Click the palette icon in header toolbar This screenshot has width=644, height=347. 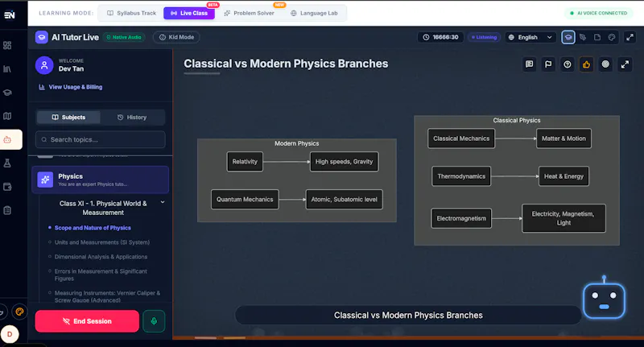point(612,37)
